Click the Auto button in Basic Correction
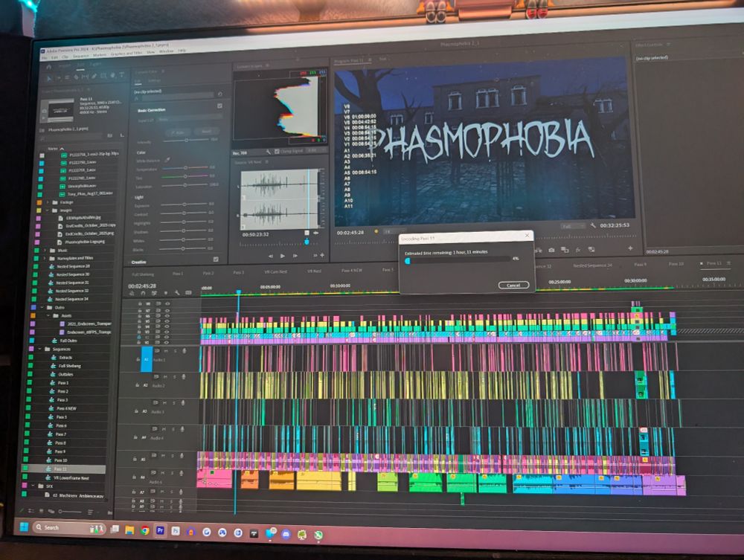Viewport: 744px width, 560px height. (x=178, y=132)
